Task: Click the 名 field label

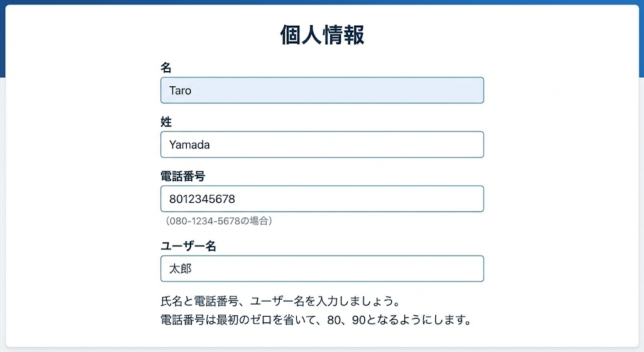Action: [166, 67]
